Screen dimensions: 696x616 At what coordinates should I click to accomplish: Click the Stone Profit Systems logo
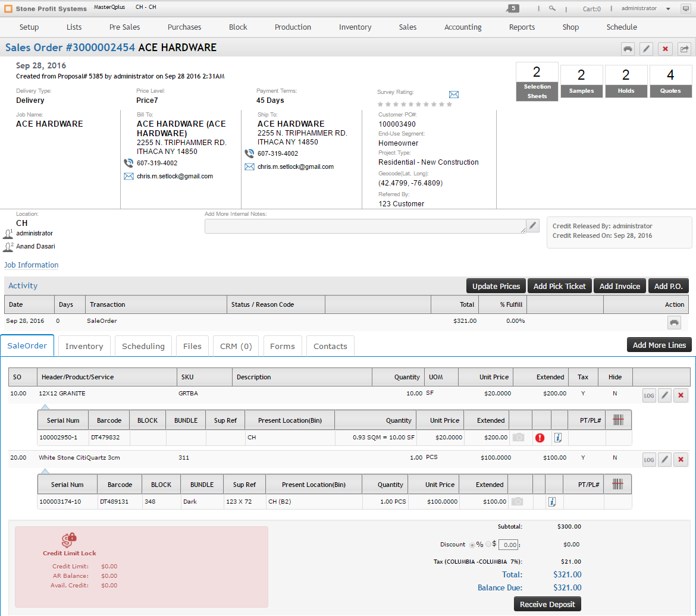pos(45,8)
